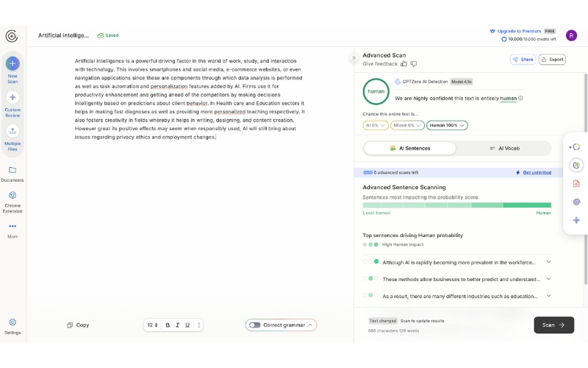Open Chrome Extension page
Image resolution: width=588 pixels, height=368 pixels.
pyautogui.click(x=12, y=202)
